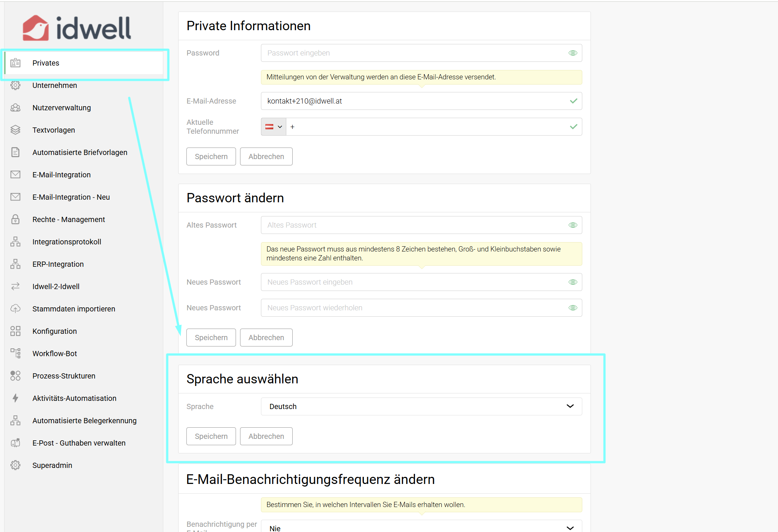Image resolution: width=778 pixels, height=532 pixels.
Task: Click the Aktivitäts-Automatisation lightning icon
Action: pos(15,398)
